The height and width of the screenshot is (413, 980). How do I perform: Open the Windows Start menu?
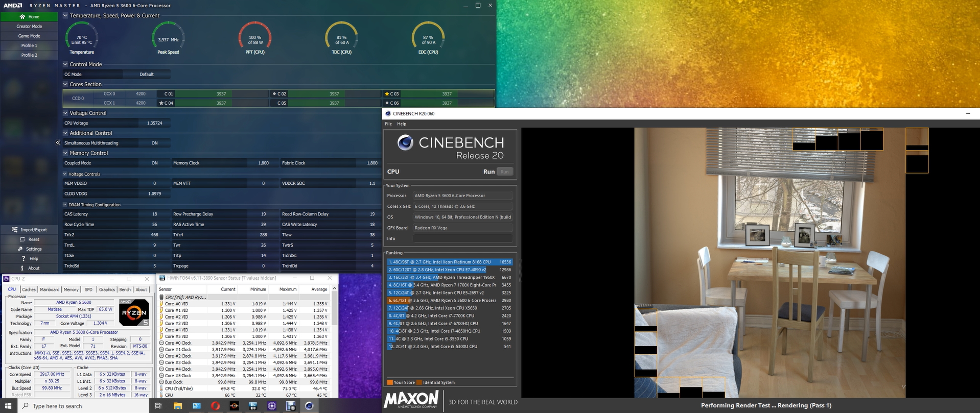point(9,406)
